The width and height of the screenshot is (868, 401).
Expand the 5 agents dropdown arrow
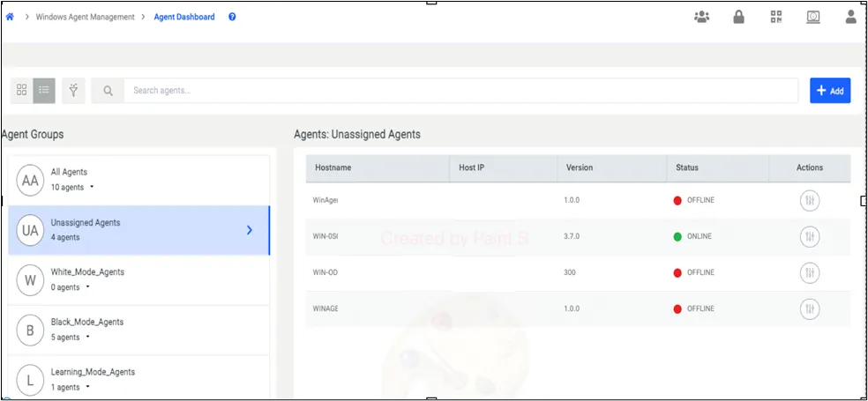coord(88,337)
